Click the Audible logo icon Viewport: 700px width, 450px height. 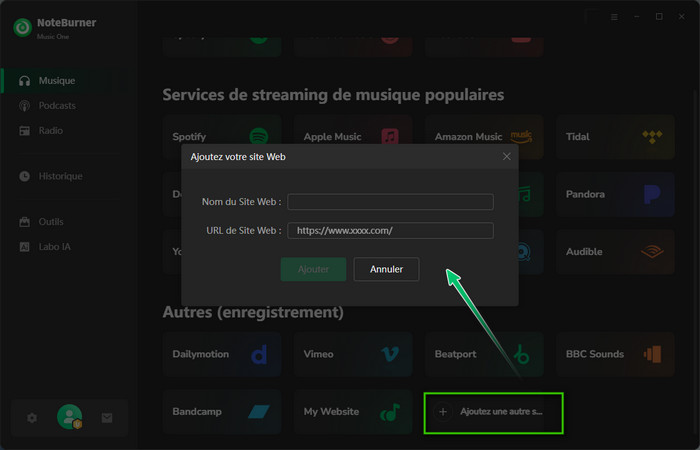coord(652,252)
